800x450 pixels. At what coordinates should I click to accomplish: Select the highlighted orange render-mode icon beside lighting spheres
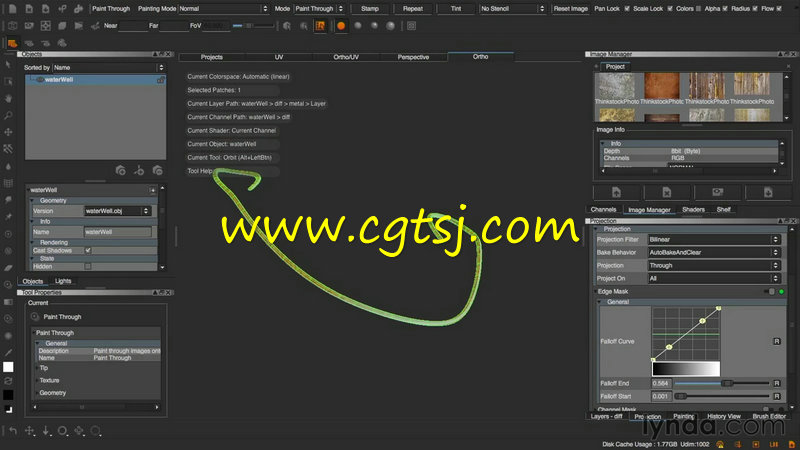click(320, 26)
